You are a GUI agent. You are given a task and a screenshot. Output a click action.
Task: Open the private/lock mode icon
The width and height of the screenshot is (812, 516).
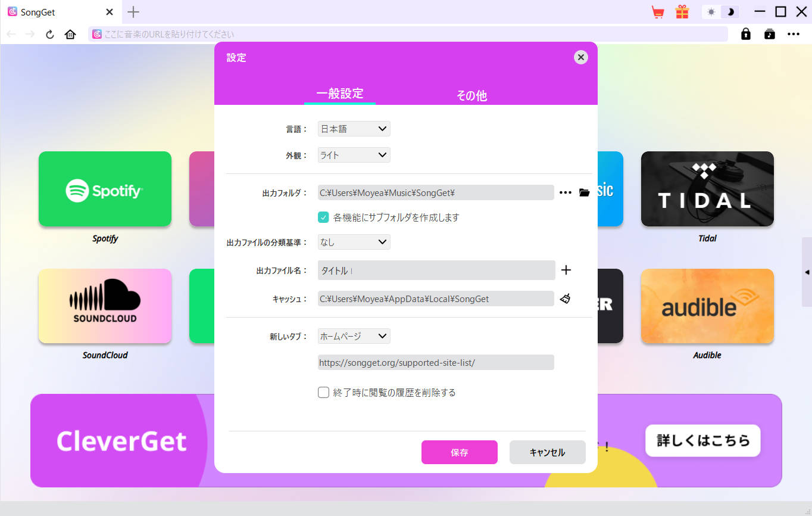(x=745, y=34)
